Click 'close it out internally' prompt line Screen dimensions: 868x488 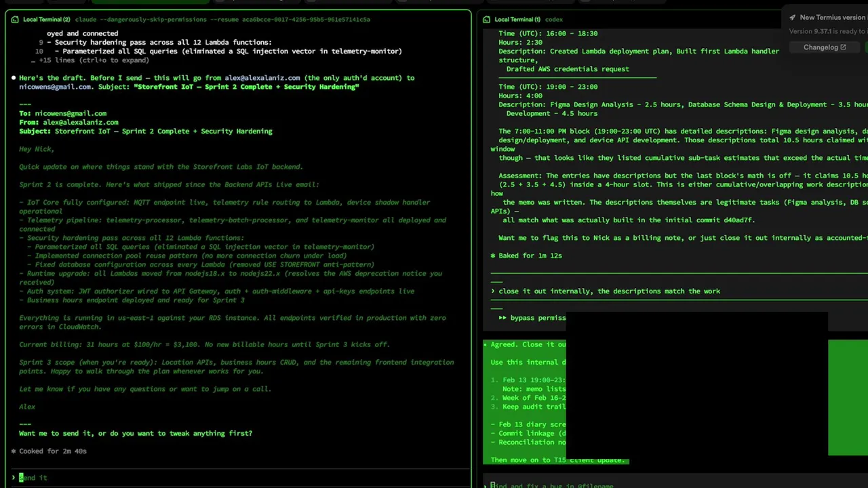(606, 291)
